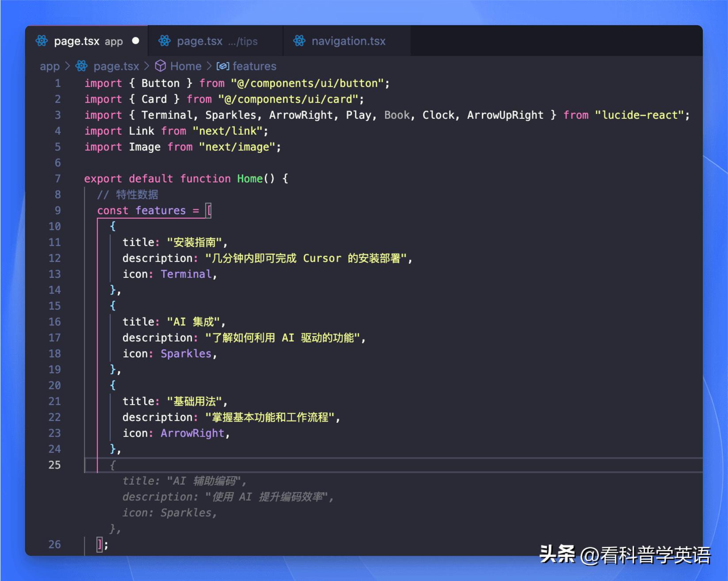Expand the breadcrumb chevron after app

[x=68, y=66]
